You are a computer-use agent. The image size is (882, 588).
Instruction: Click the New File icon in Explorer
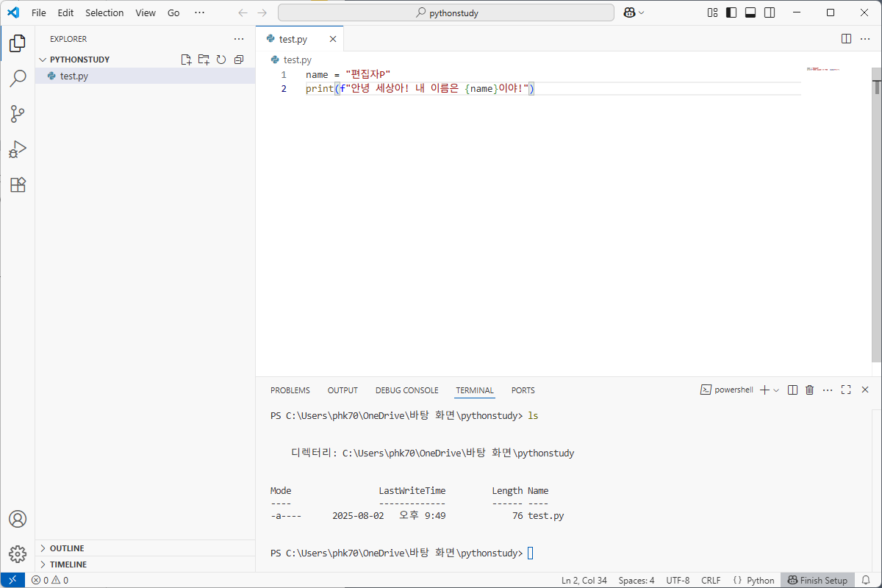[186, 60]
